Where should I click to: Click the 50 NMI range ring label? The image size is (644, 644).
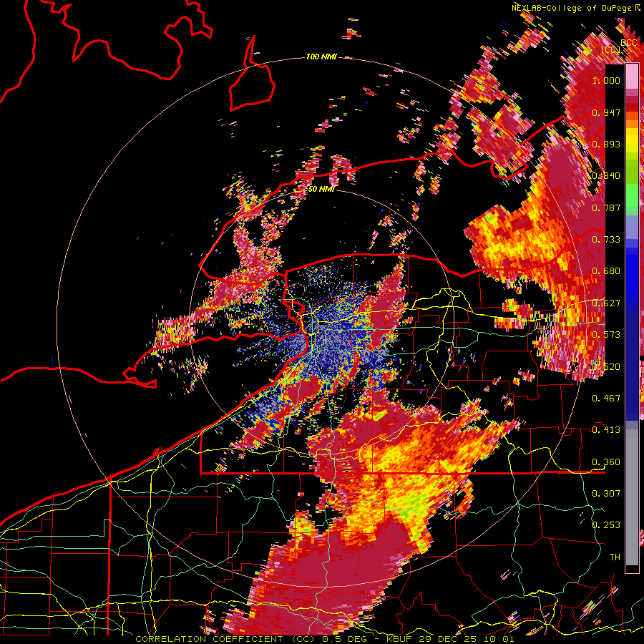pyautogui.click(x=321, y=189)
